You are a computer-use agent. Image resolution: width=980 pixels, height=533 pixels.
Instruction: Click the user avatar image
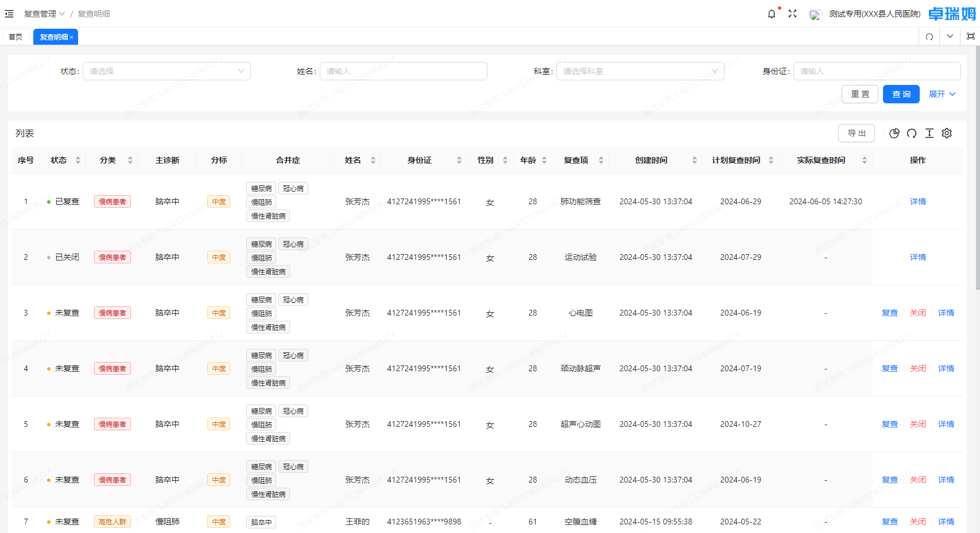pyautogui.click(x=815, y=14)
